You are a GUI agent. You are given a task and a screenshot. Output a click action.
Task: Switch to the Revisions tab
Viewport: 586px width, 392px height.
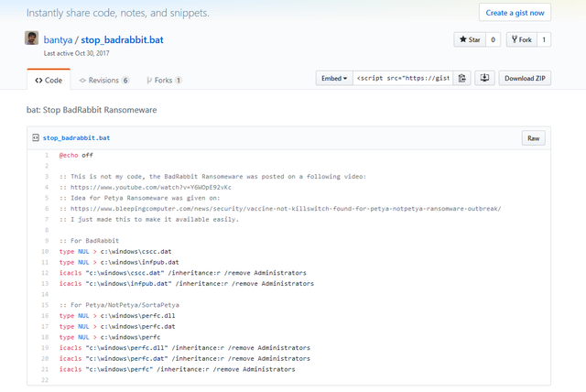[x=104, y=81]
